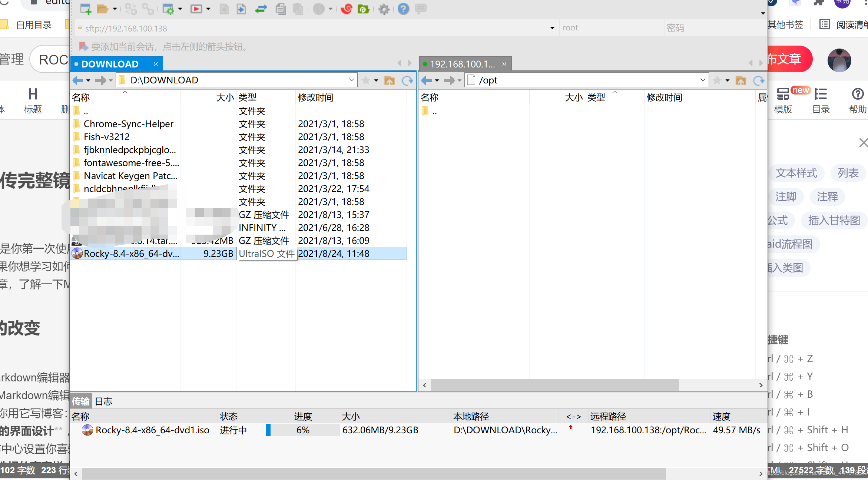Open 目录 table of contents in editor
The width and height of the screenshot is (868, 480).
(x=821, y=101)
